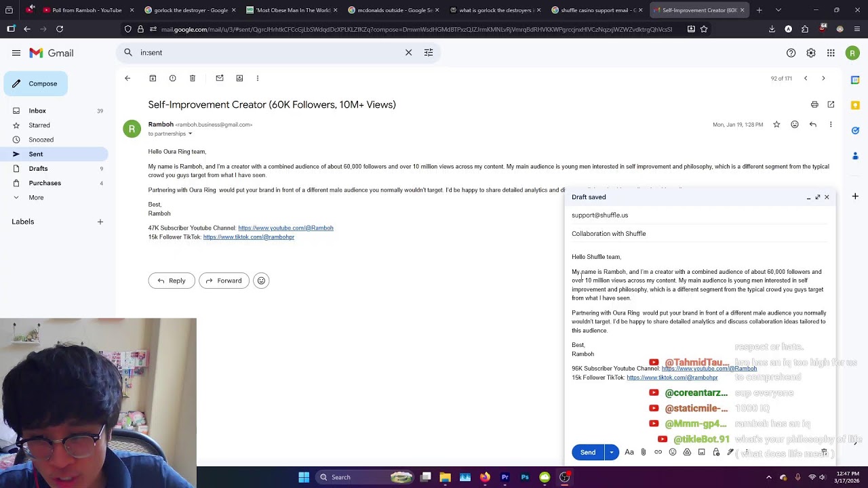Viewport: 868px width, 488px height.
Task: Reload the page in the browser
Action: (60, 29)
